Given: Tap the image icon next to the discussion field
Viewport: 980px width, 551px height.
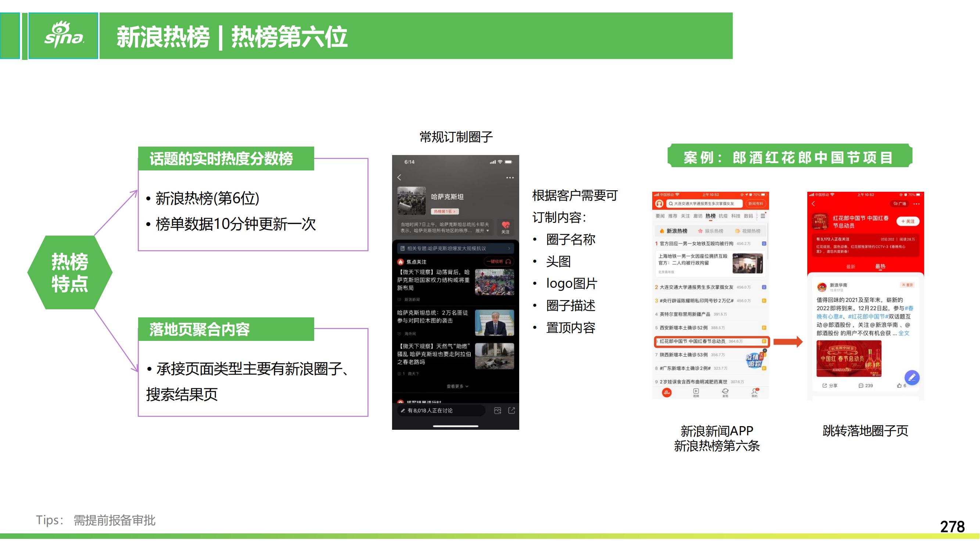Looking at the screenshot, I should (x=497, y=410).
